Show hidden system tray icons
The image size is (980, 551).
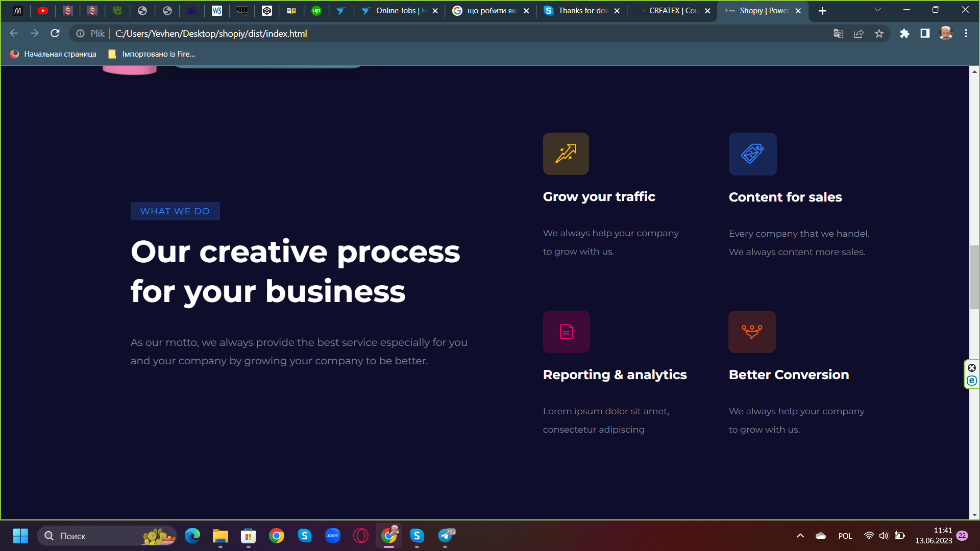800,536
